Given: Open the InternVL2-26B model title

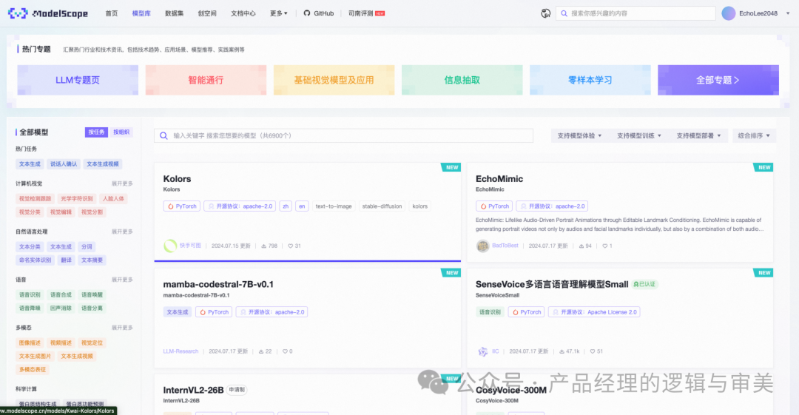Looking at the screenshot, I should coord(193,390).
